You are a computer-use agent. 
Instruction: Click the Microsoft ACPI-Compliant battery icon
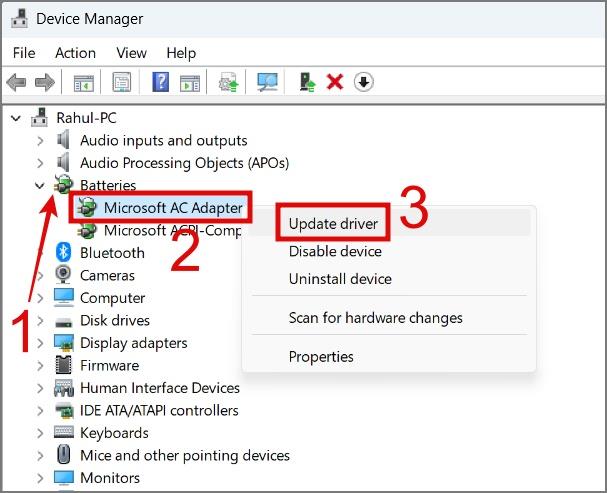click(x=87, y=230)
